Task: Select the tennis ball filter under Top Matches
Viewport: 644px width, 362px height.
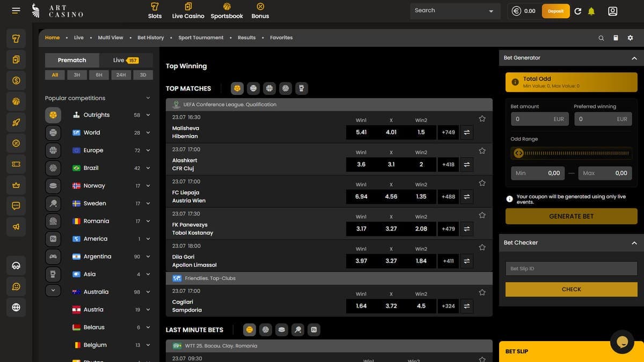Action: 253,88
